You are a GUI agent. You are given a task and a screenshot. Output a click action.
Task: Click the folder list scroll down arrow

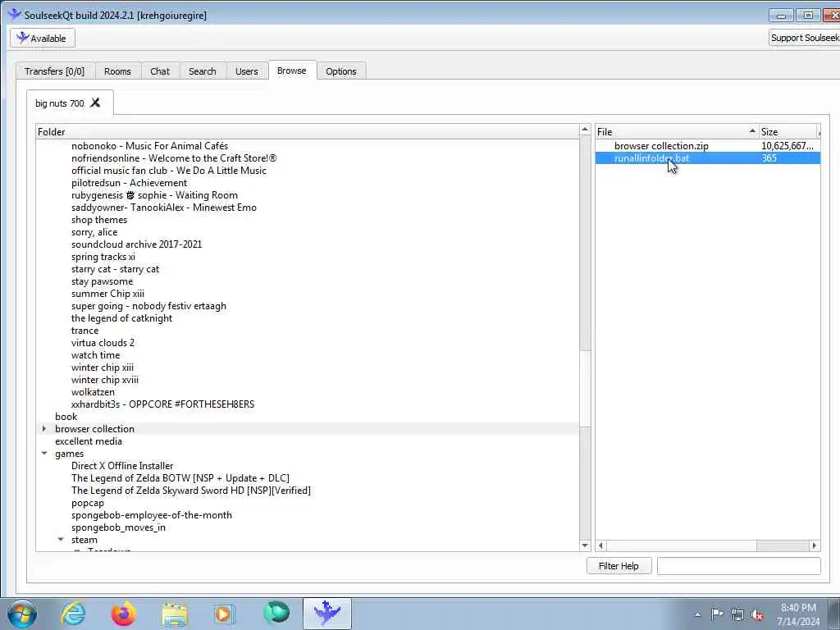(x=584, y=546)
